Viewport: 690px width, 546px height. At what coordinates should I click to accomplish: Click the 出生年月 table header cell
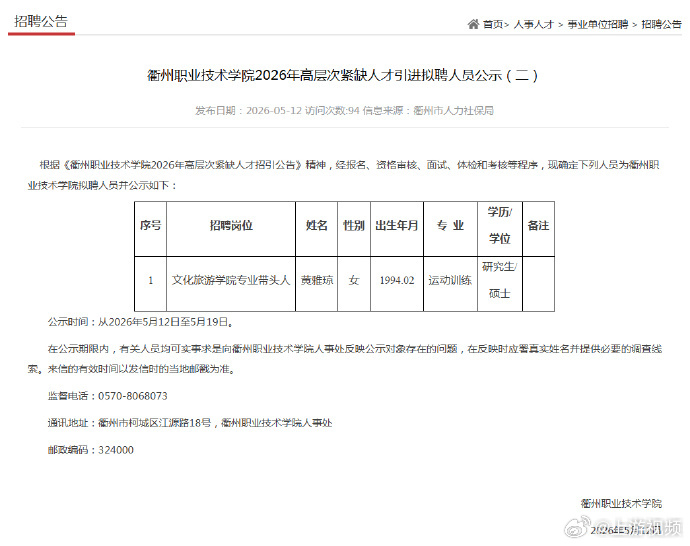pos(397,229)
